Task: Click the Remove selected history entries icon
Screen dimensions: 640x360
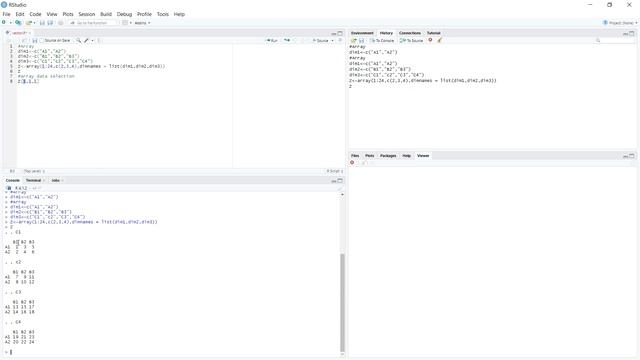Action: (430, 40)
